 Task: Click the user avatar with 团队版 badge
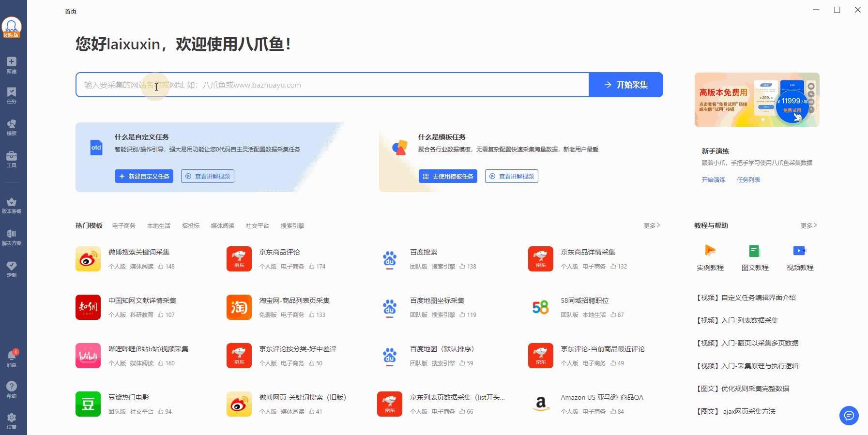point(12,28)
